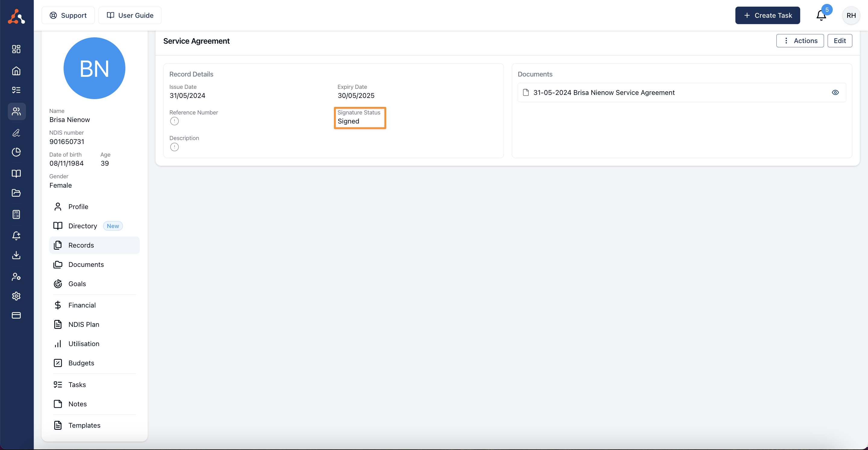Screen dimensions: 868x450
Task: Open the pen signature icon in sidebar
Action: coord(16,133)
